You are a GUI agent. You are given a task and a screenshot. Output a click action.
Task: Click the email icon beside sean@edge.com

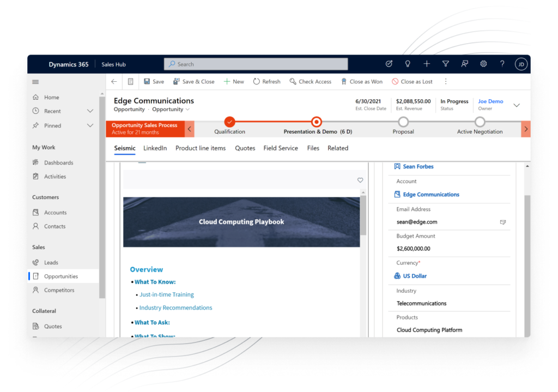pyautogui.click(x=503, y=222)
